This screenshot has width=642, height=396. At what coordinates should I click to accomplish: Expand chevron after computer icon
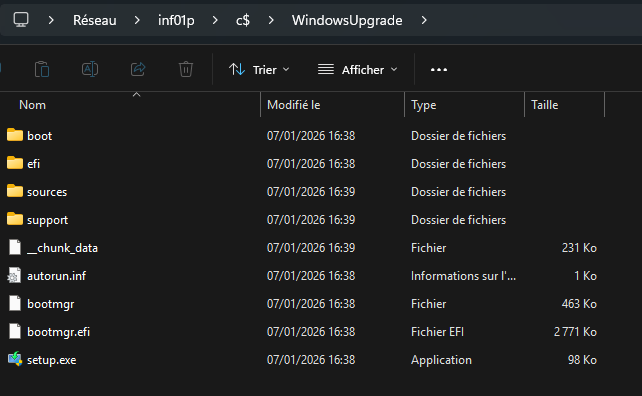pyautogui.click(x=51, y=20)
